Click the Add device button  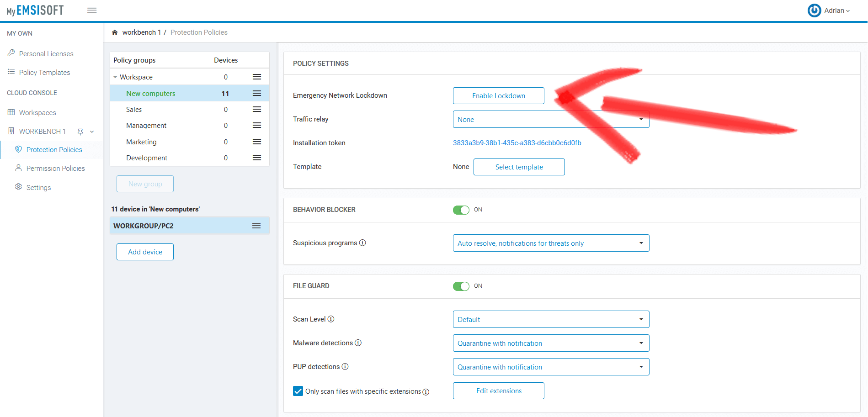click(145, 252)
